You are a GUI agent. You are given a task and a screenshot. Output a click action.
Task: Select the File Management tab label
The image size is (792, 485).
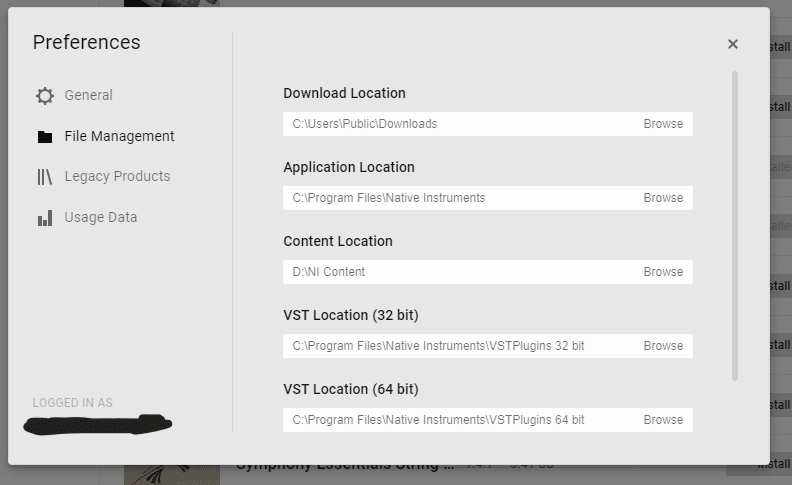click(x=119, y=136)
